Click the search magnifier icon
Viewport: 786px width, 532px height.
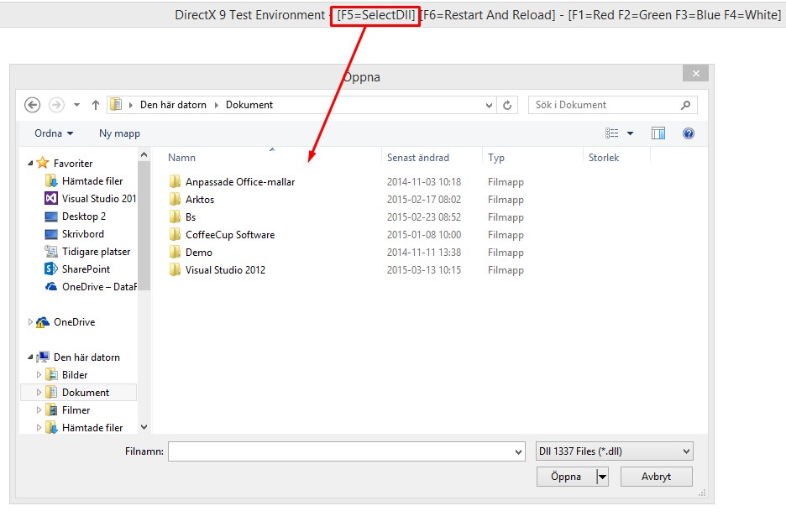[686, 105]
